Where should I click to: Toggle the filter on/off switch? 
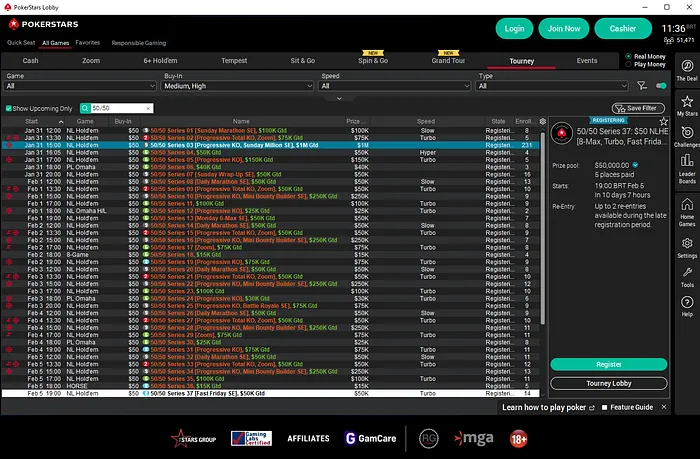661,86
